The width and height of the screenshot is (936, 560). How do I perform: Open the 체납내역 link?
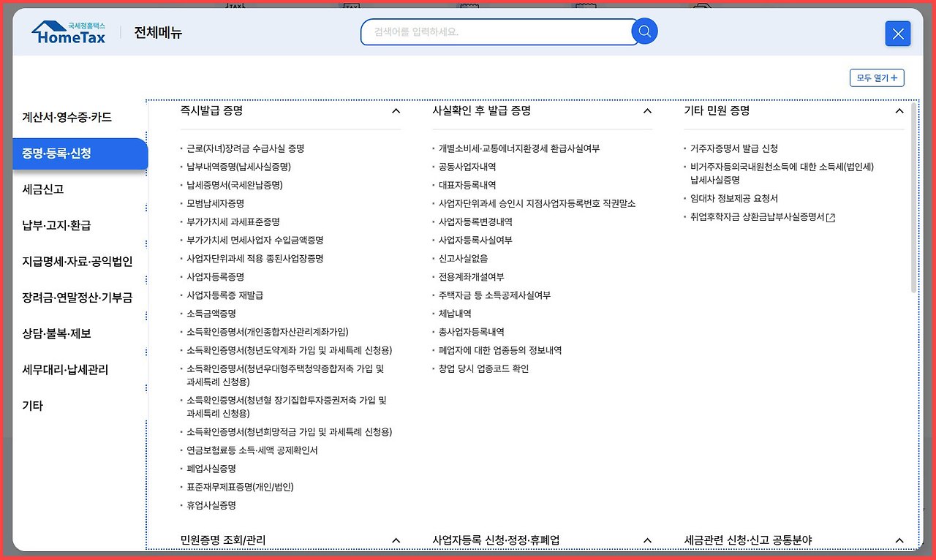click(x=456, y=313)
